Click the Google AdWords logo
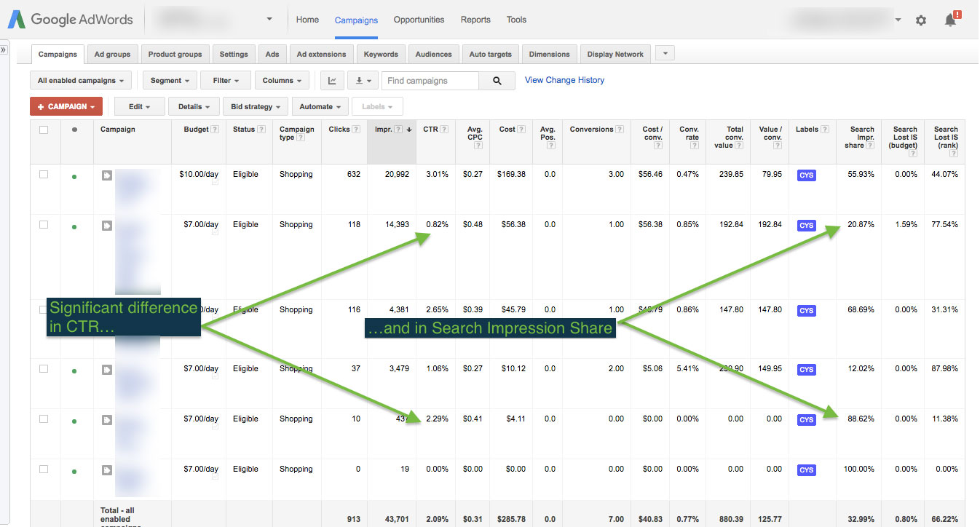This screenshot has height=527, width=980. (70, 20)
